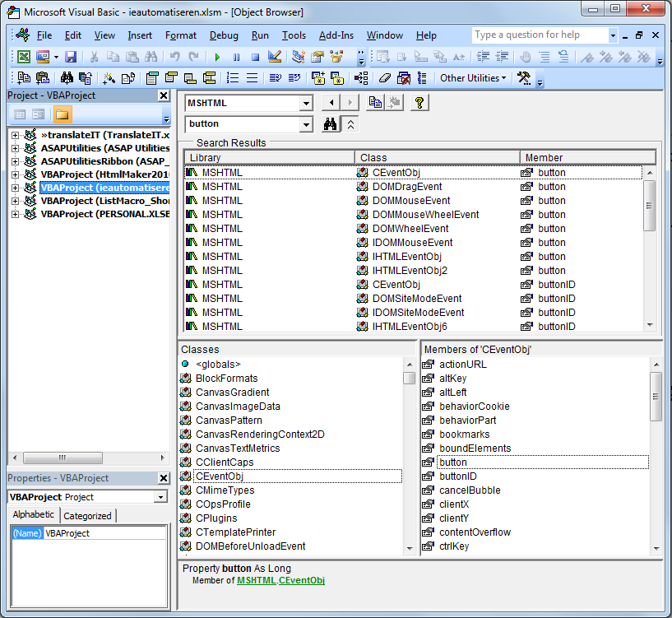Click the Find binoculars icon in the standard toolbar

151,57
